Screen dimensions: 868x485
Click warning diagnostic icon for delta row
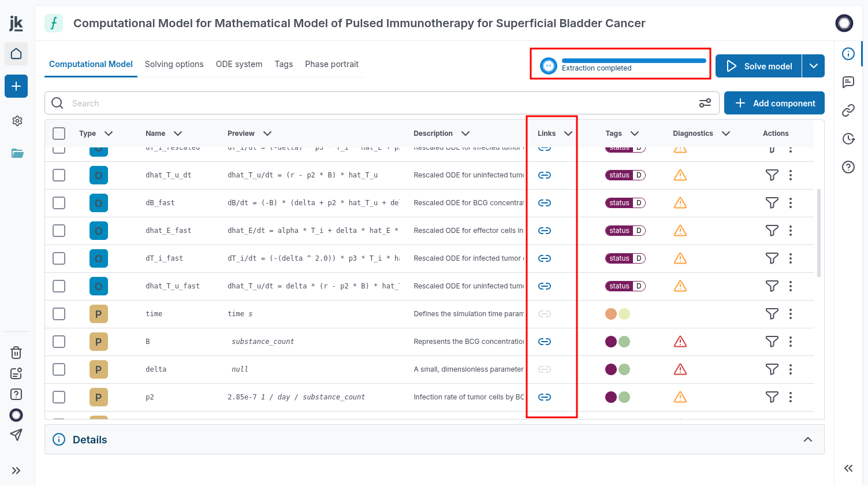point(680,369)
